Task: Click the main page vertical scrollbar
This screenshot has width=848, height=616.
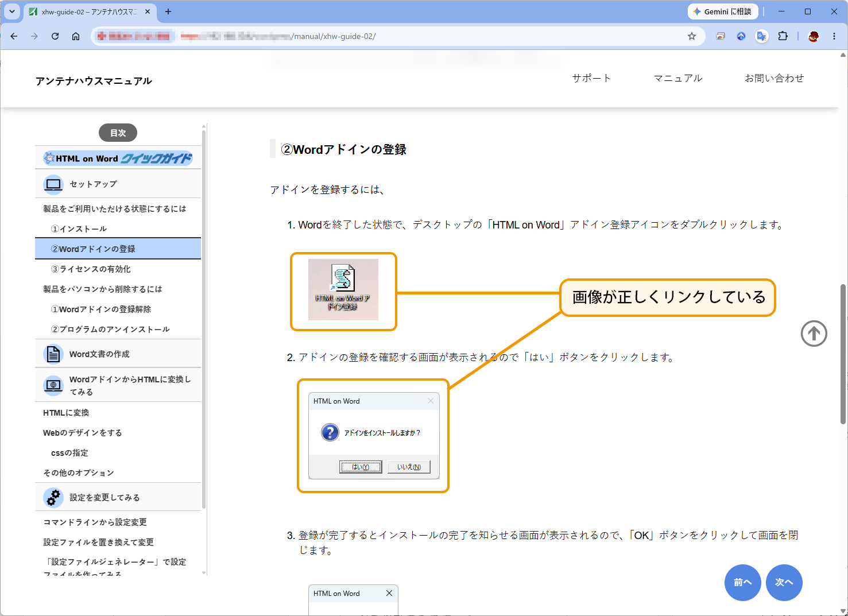Action: [843, 354]
